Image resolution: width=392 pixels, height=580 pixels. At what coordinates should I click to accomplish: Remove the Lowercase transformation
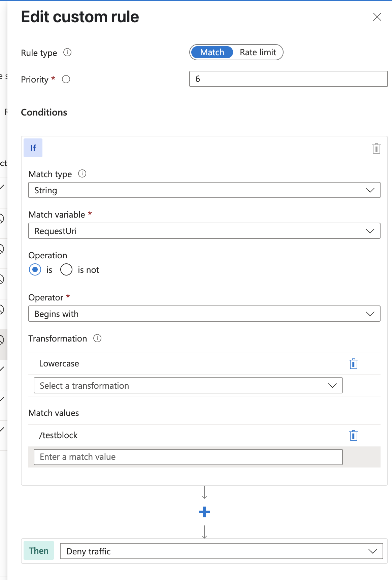click(353, 364)
